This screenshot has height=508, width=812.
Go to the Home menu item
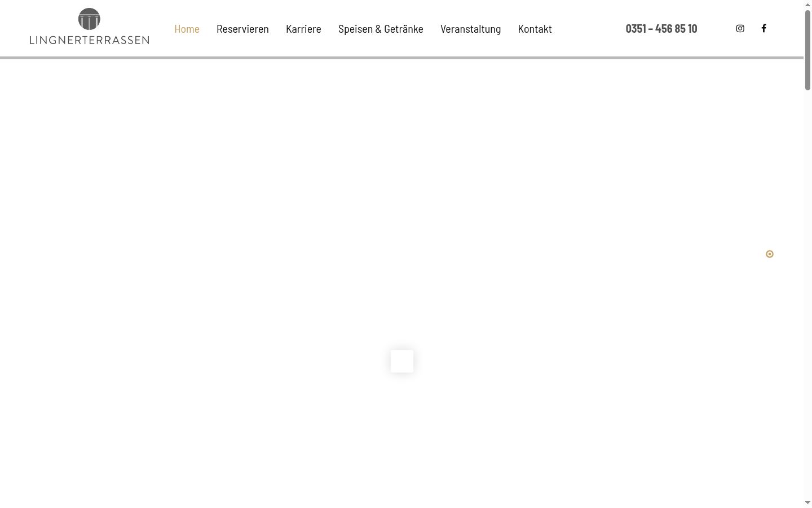187,29
